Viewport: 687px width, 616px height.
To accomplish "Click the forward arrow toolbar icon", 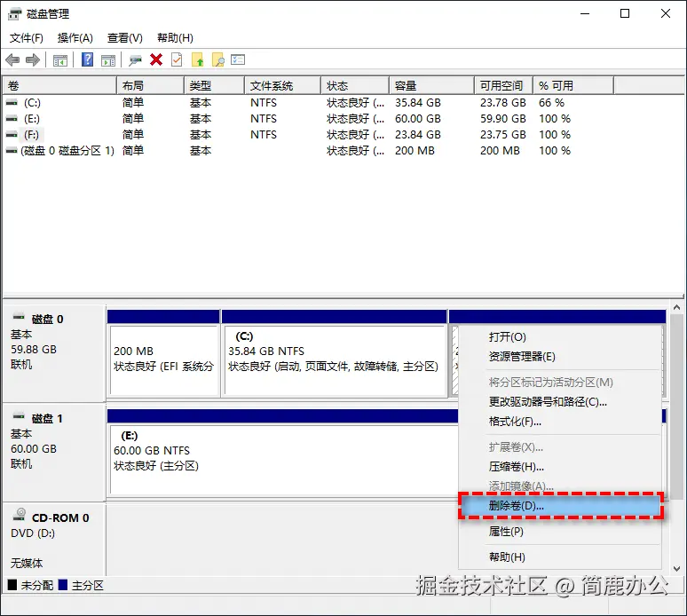I will tap(33, 59).
